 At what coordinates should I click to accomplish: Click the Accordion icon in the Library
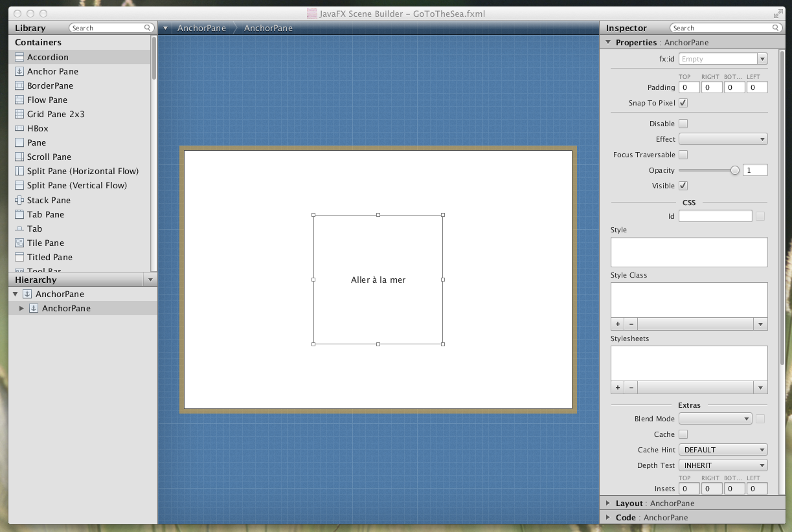19,57
